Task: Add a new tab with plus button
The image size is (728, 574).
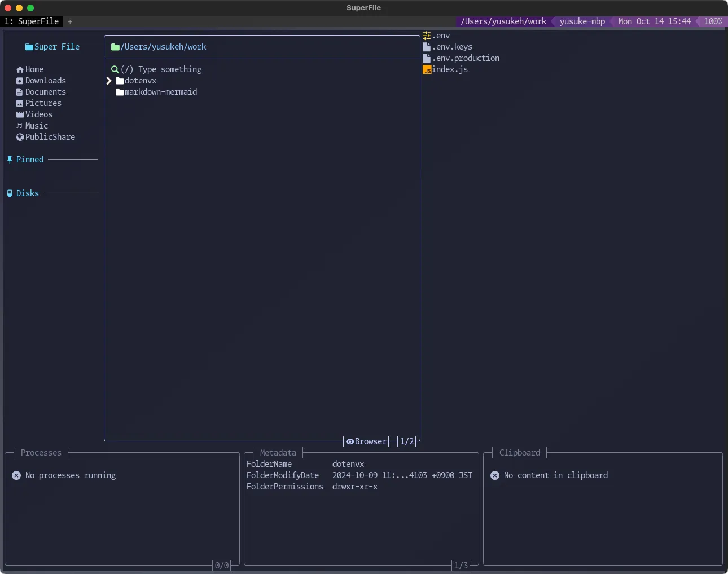Action: [70, 21]
